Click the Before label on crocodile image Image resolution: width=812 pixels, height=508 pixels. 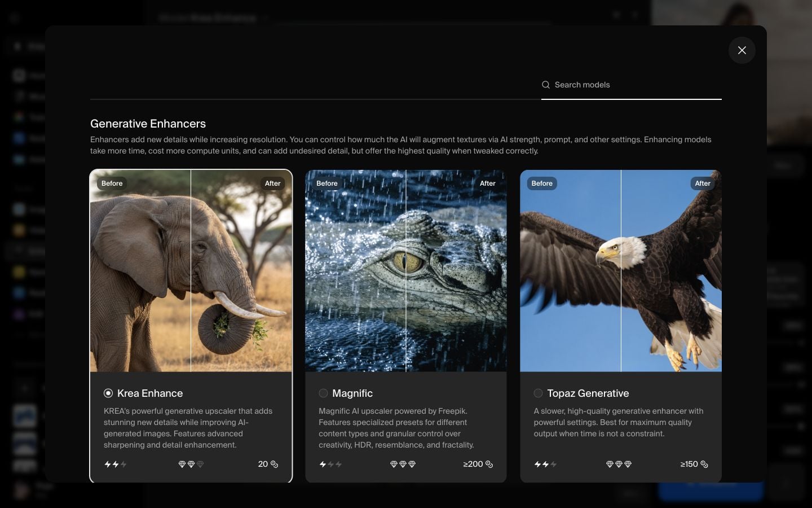327,183
